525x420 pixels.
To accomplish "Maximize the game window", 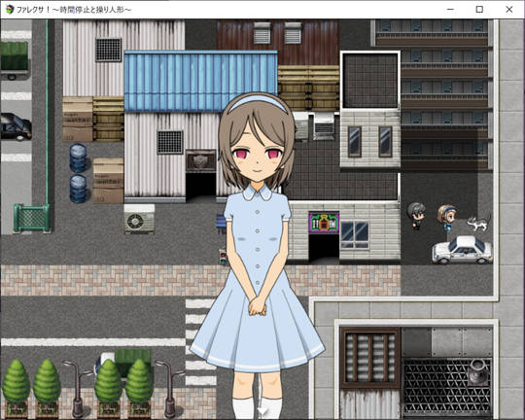I will point(479,10).
